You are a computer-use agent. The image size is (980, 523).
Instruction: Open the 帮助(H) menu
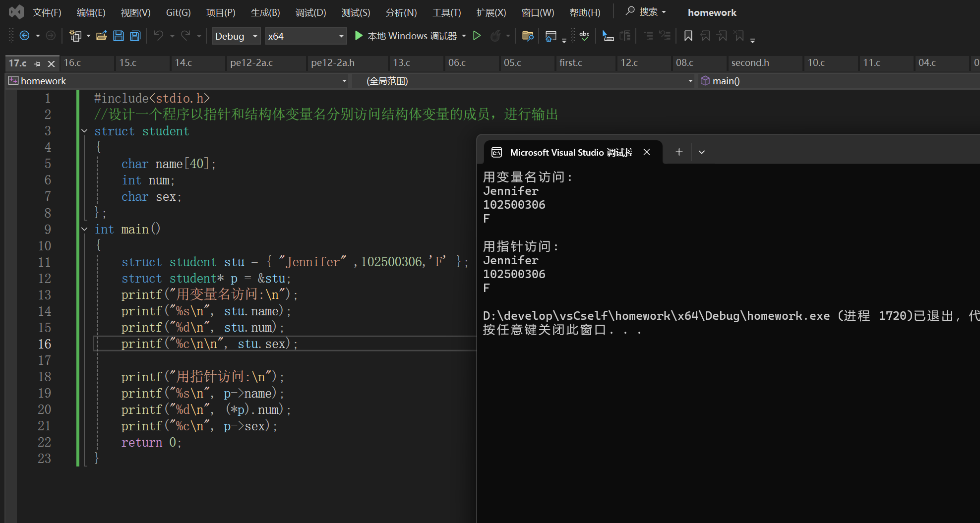coord(585,12)
